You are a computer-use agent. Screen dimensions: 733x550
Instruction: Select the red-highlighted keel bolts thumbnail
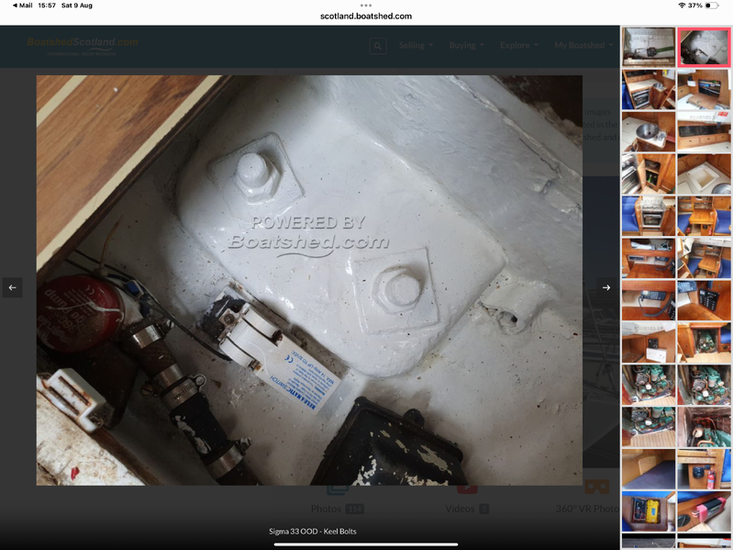point(704,46)
